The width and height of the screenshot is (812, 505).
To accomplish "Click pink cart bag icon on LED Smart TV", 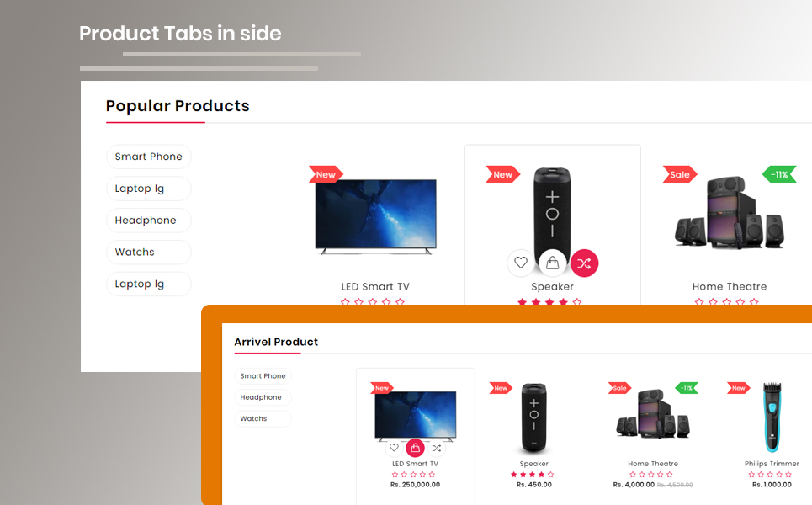I will [x=416, y=448].
